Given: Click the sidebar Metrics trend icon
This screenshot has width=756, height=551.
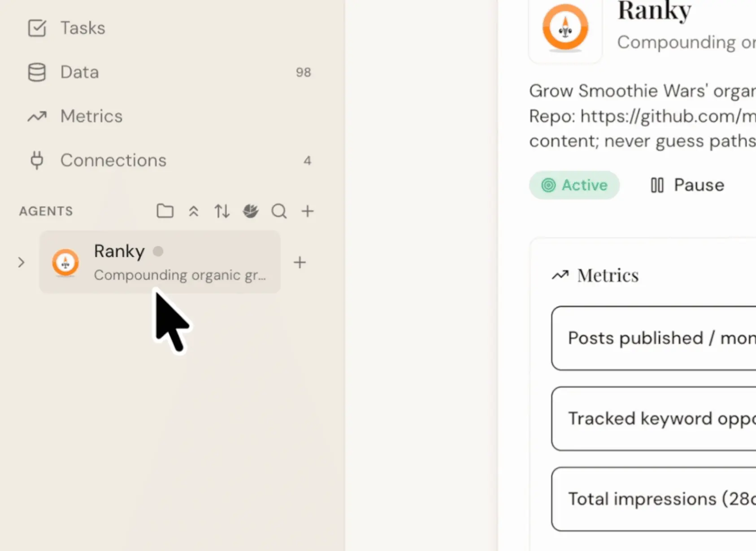Looking at the screenshot, I should 37,116.
